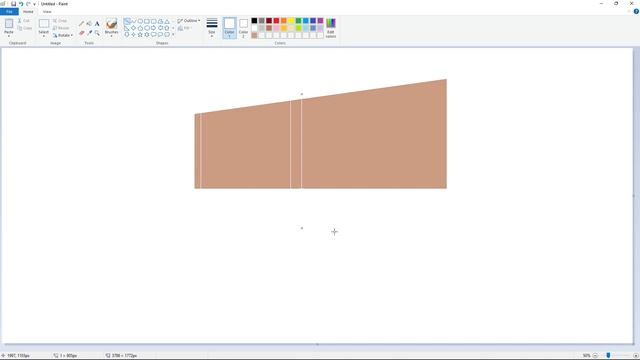Choose the Five-point star shape
The height and width of the screenshot is (360, 640).
pyautogui.click(x=140, y=35)
